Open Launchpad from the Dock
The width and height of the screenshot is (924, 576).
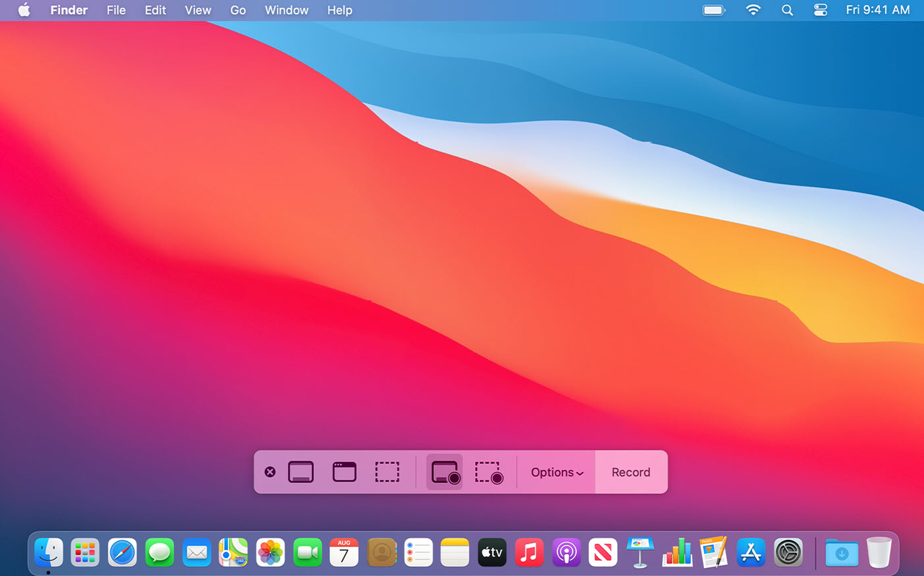click(84, 552)
